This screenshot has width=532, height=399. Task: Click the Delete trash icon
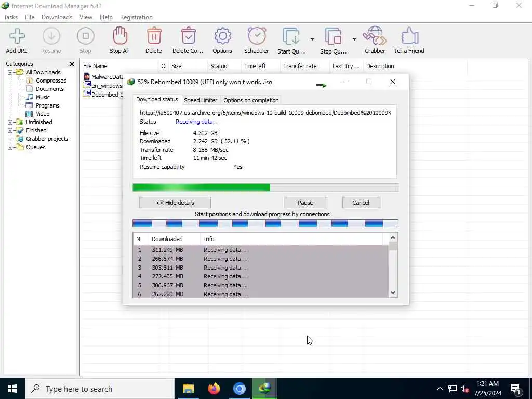pos(154,36)
